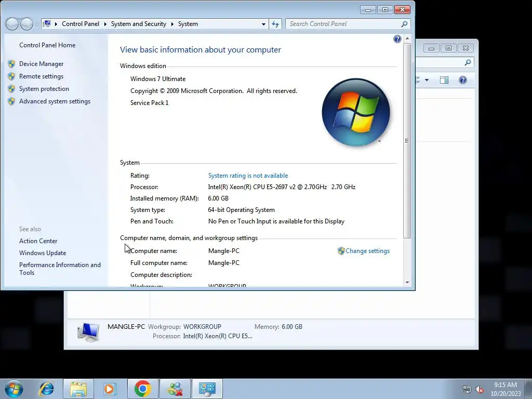Viewport: 532px width, 399px height.
Task: Open the view options dropdown in background window
Action: (427, 80)
